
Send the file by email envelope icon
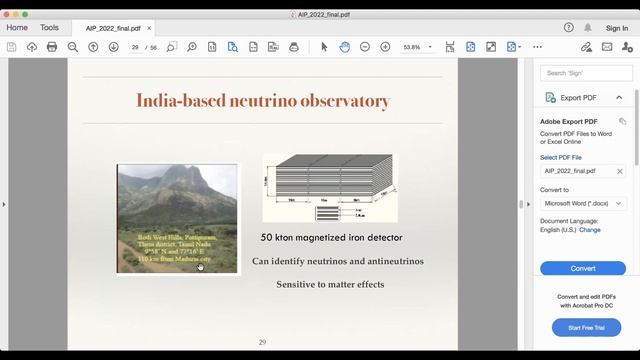(607, 47)
